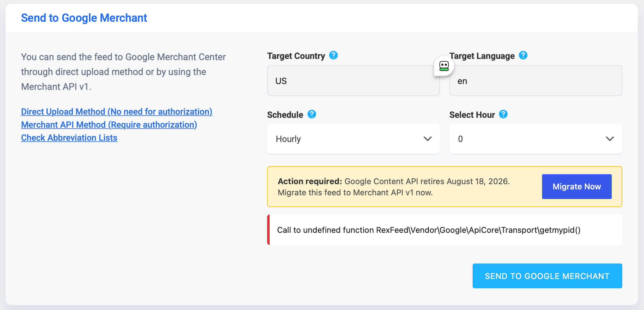Click the Send to Google Merchant heading
Screen dimensions: 644x310
coord(84,18)
